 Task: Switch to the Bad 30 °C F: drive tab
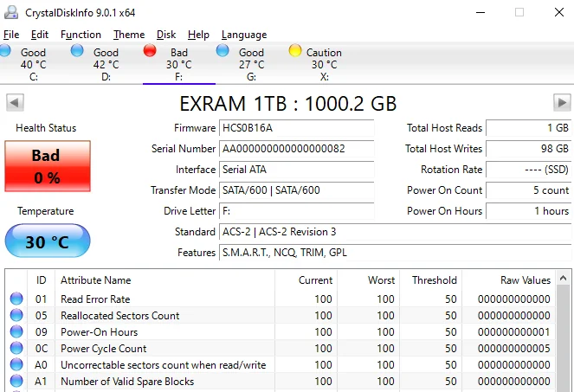click(179, 64)
